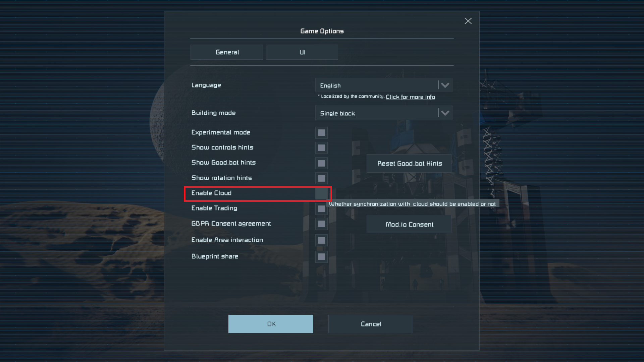Enable the Enable Cloud checkbox
644x362 pixels.
(x=321, y=193)
